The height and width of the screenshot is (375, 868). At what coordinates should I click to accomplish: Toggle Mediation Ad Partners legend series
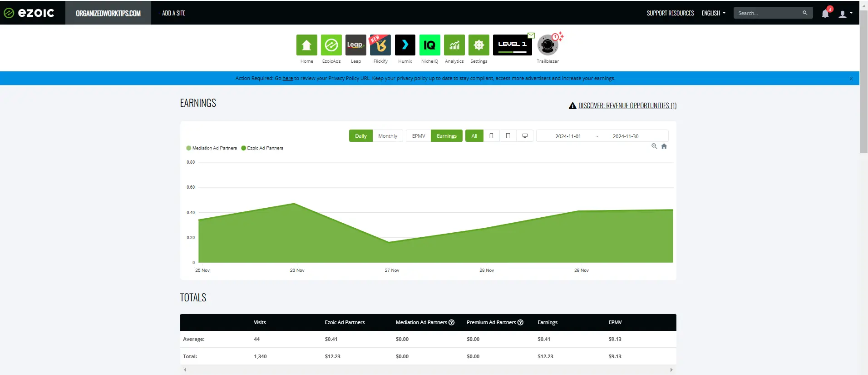pyautogui.click(x=212, y=148)
